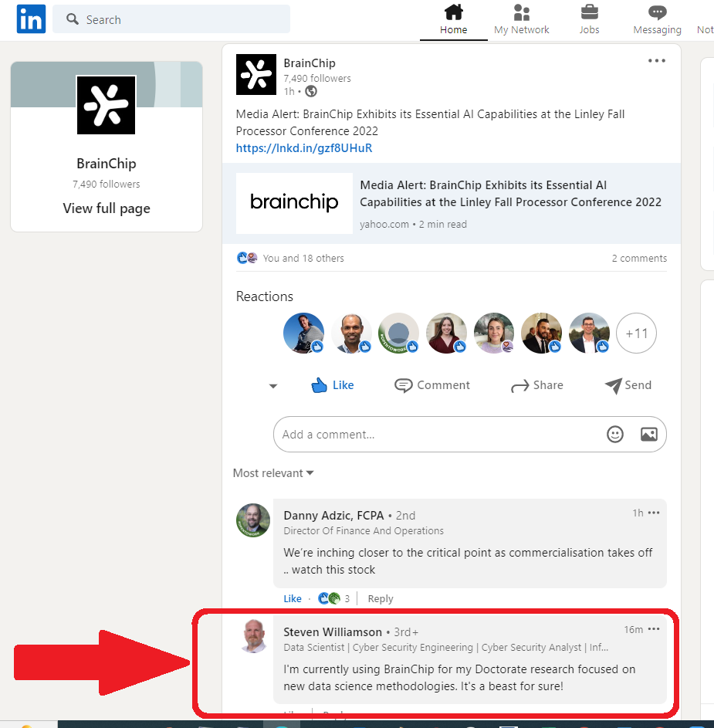Click the globe visibility icon on post
Viewport: 714px width, 728px height.
point(311,91)
